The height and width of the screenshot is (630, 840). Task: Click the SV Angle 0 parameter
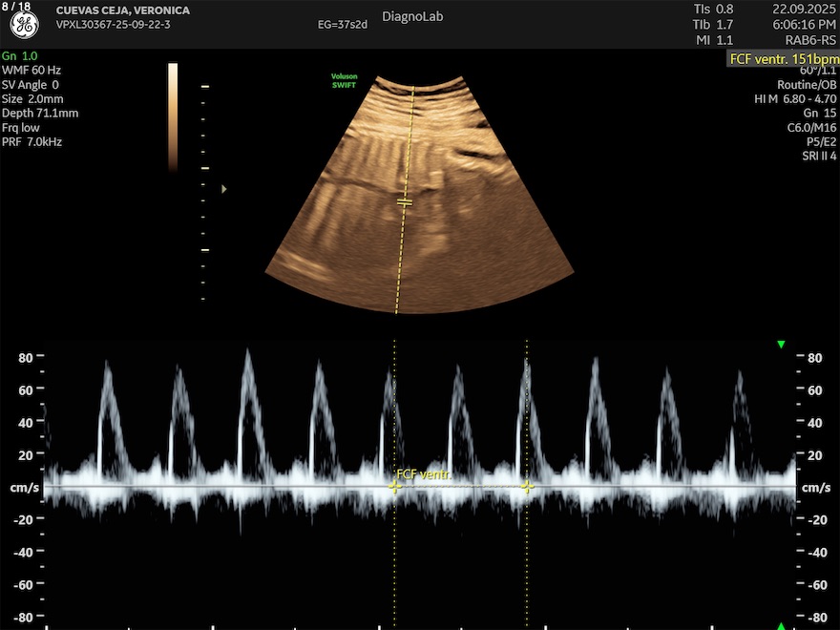[x=31, y=85]
